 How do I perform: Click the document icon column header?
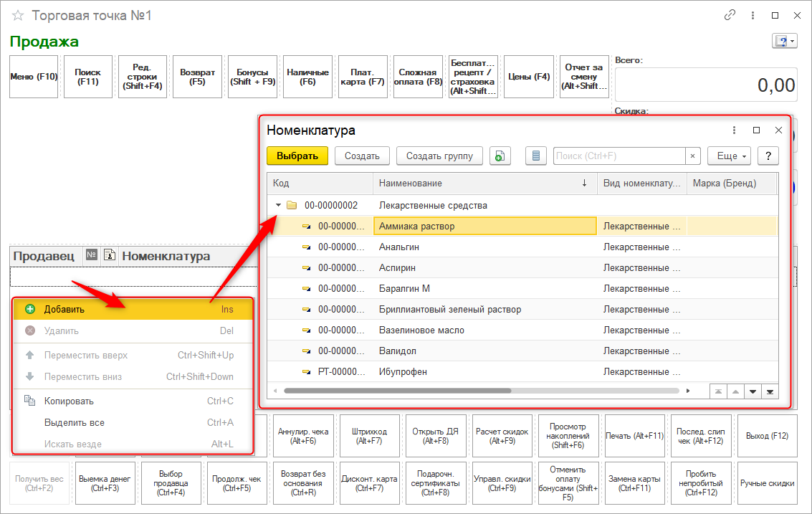(109, 255)
